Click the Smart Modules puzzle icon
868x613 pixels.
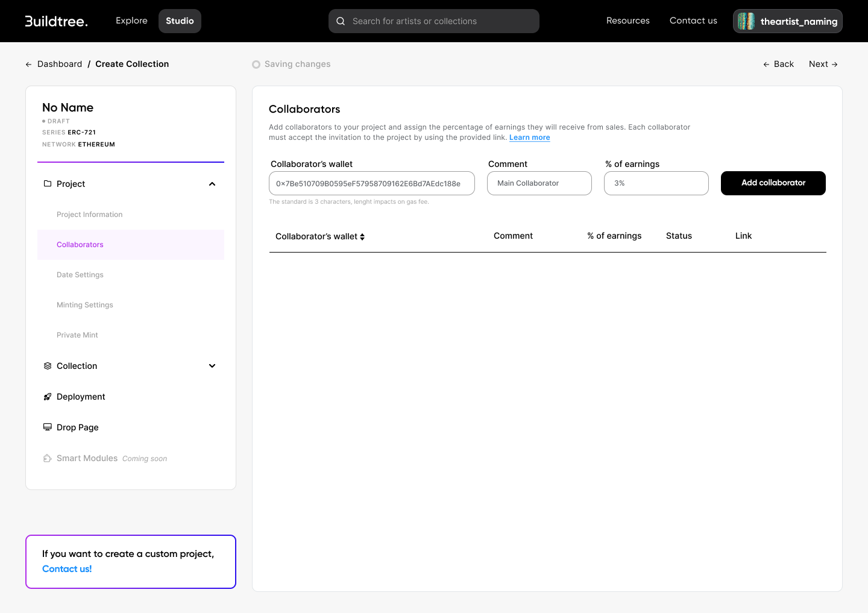48,459
